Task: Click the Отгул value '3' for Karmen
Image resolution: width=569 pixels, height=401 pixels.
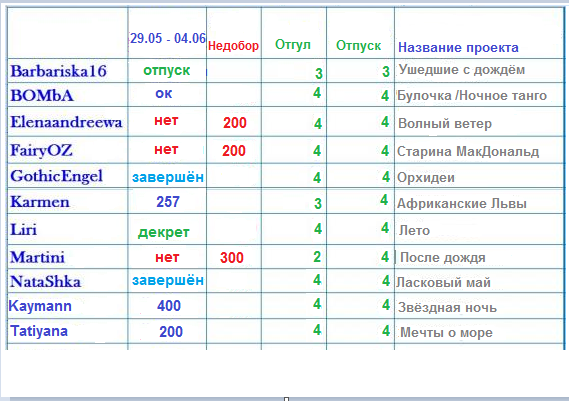Action: (318, 204)
